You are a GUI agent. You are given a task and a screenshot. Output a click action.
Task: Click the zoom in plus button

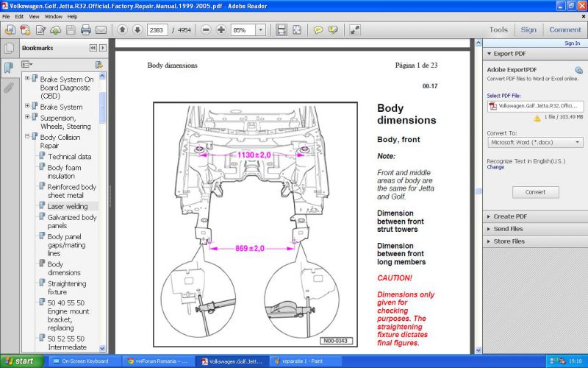pos(220,30)
